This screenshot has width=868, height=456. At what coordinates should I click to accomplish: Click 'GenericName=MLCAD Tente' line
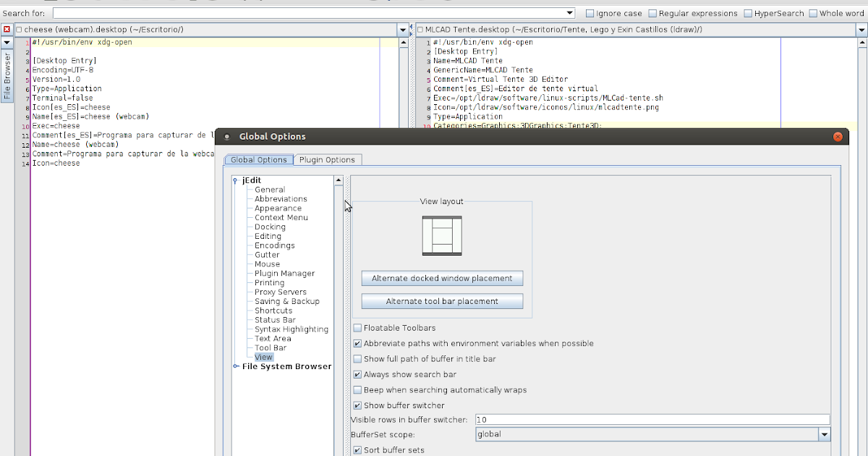(x=483, y=70)
